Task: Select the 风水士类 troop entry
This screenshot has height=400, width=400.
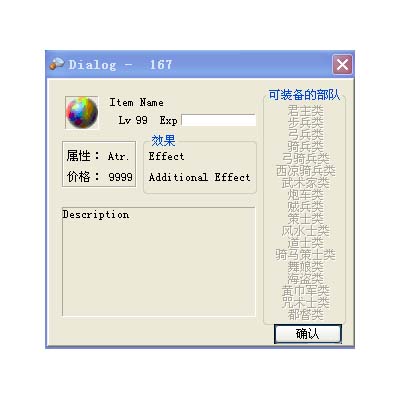Action: pyautogui.click(x=306, y=231)
